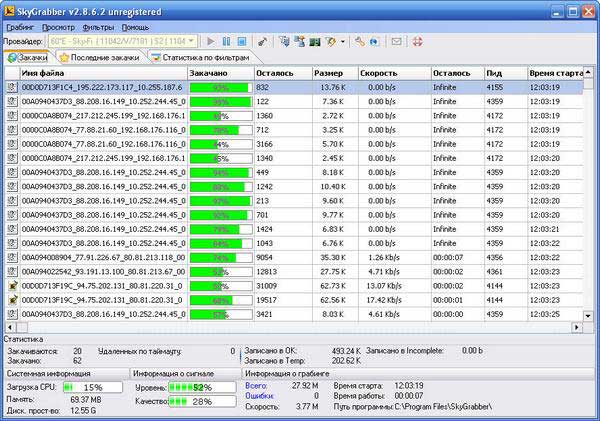Pause grabbing using the pause icon
Screen dimensions: 600x421
point(227,41)
